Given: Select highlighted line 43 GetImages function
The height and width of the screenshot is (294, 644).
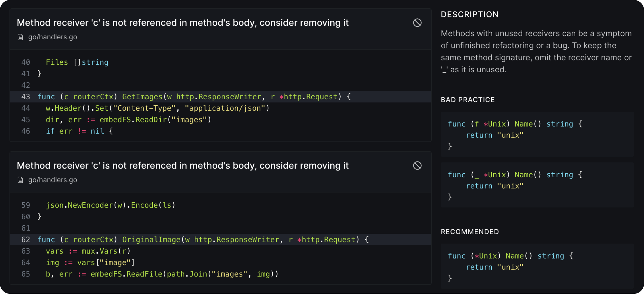Looking at the screenshot, I should coord(194,97).
